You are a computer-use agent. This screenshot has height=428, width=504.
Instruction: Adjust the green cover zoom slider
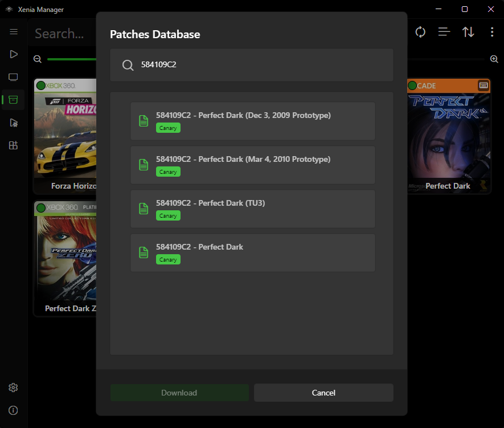pyautogui.click(x=71, y=59)
